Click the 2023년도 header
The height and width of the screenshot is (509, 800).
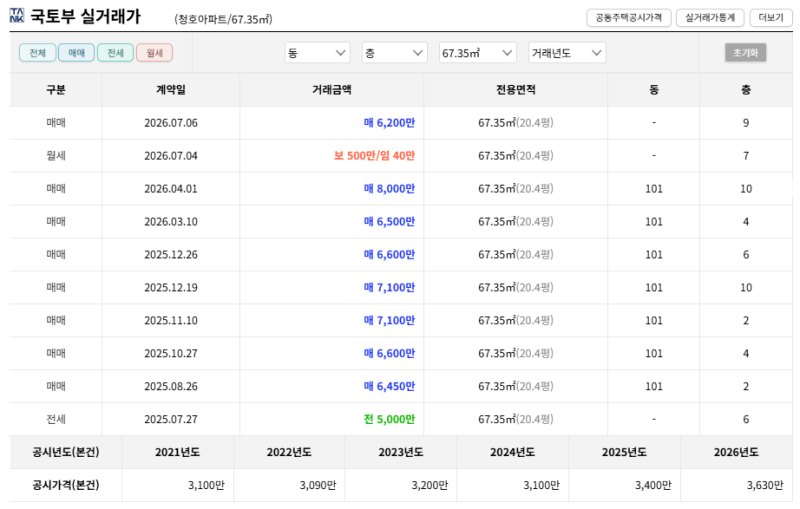[401, 452]
